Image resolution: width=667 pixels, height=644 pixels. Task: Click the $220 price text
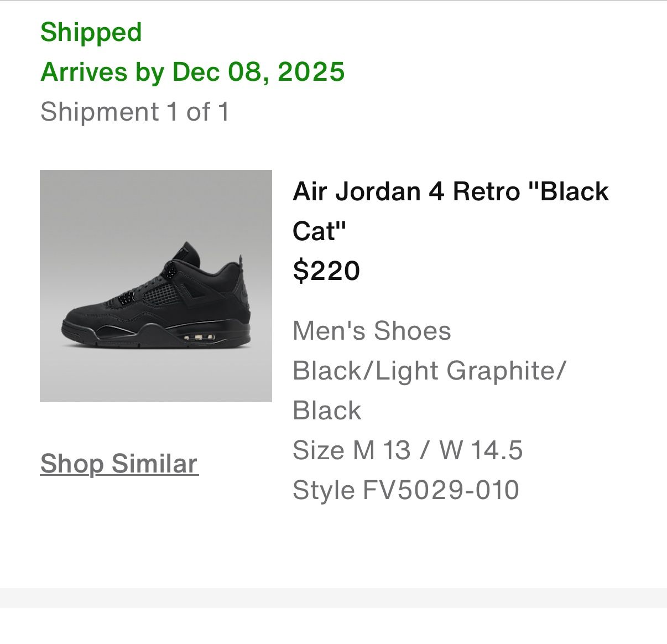point(325,271)
